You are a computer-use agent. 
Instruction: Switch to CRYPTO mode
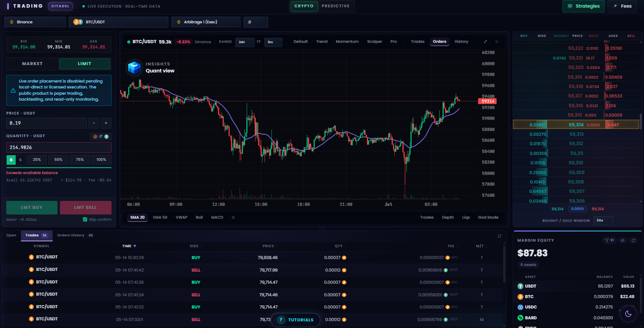pos(304,6)
